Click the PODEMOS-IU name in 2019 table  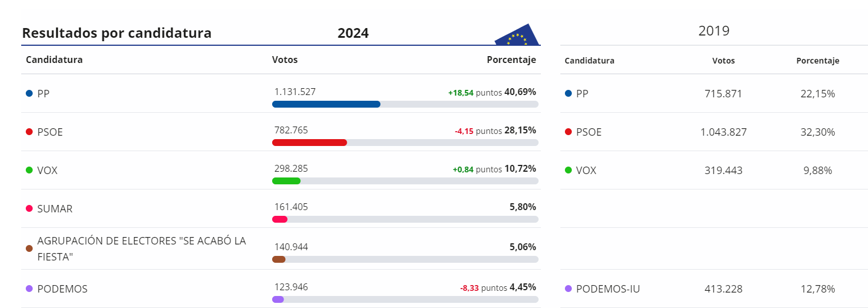[608, 289]
